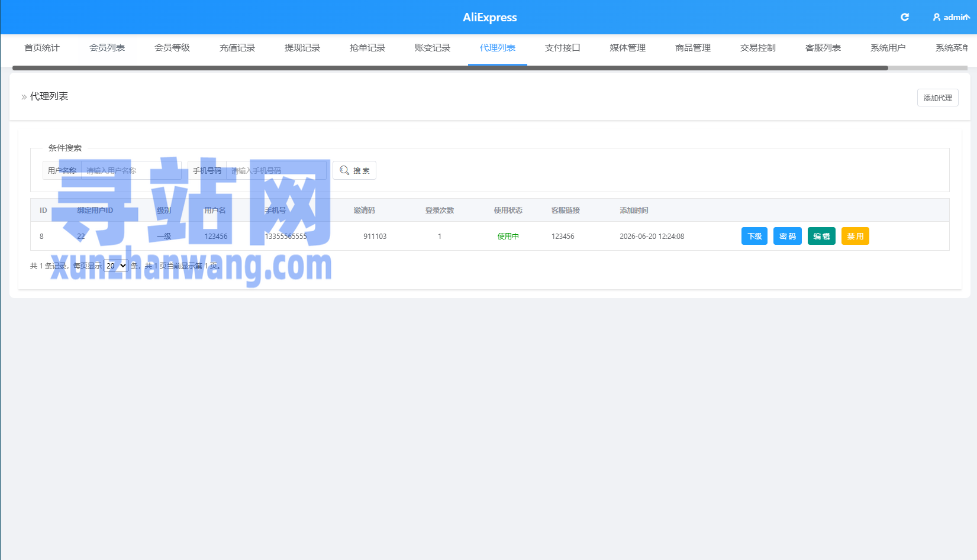The image size is (977, 560).
Task: Click 密码 button for agent 123456
Action: pos(788,236)
